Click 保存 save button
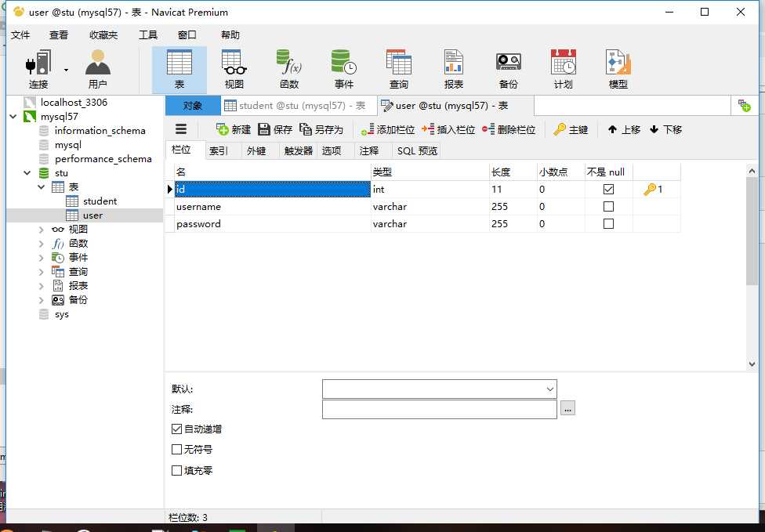 tap(275, 130)
